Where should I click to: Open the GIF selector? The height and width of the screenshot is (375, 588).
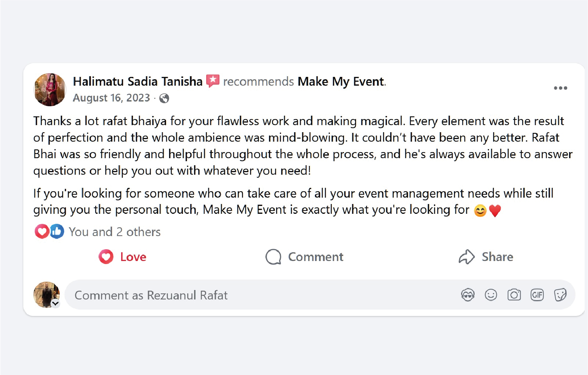click(537, 294)
